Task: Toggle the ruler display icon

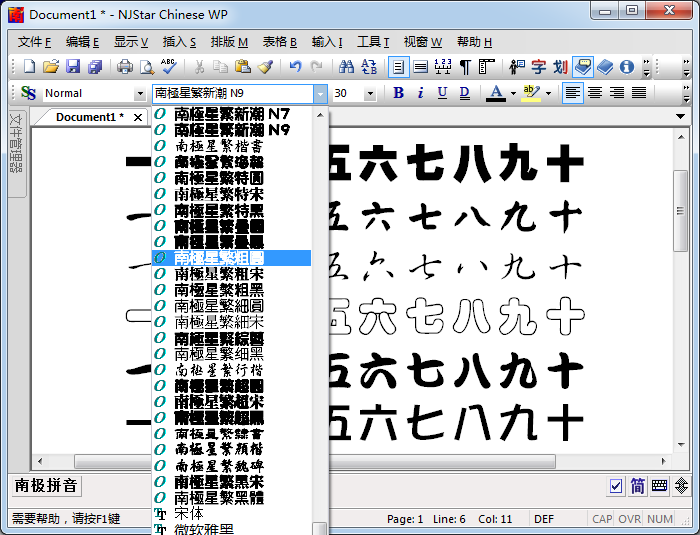Action: (443, 67)
